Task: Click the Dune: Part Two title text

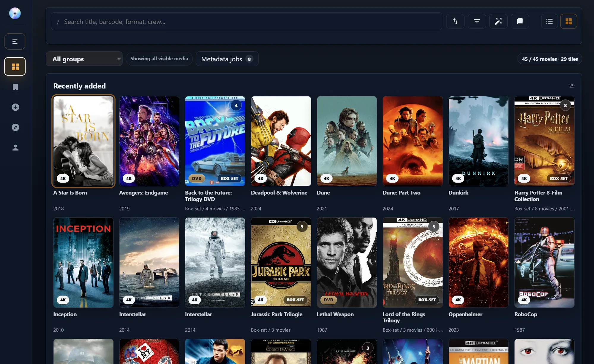Action: pyautogui.click(x=402, y=193)
